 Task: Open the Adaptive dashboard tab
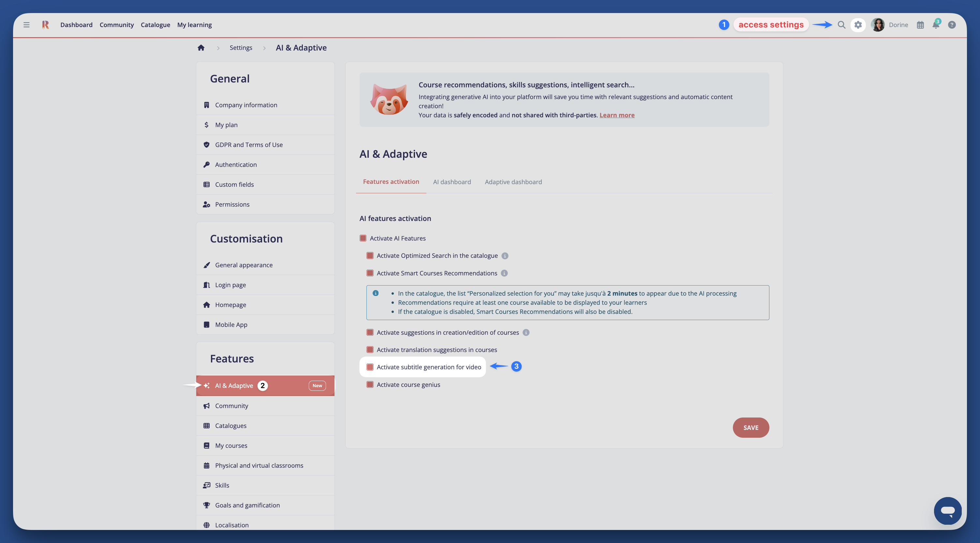[x=513, y=182]
